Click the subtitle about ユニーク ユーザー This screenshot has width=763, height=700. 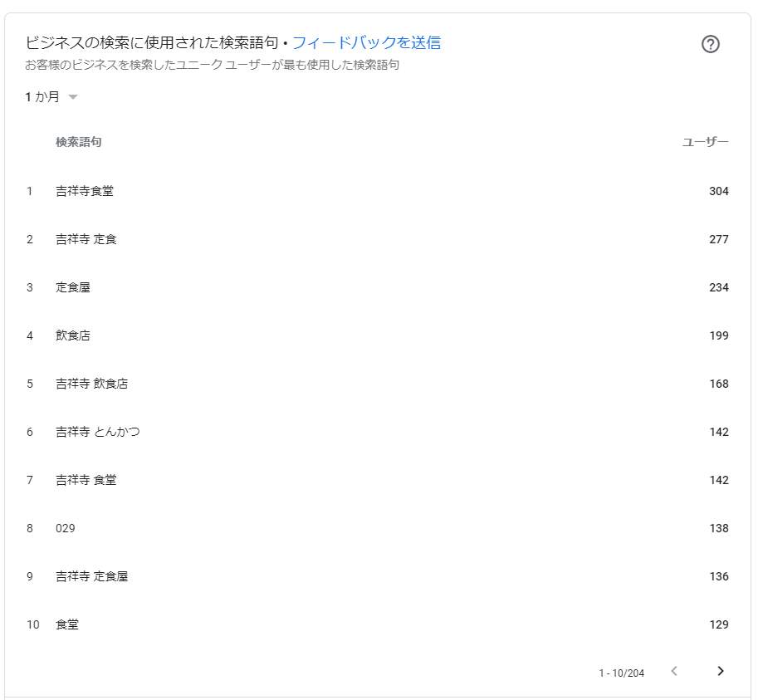[x=213, y=65]
